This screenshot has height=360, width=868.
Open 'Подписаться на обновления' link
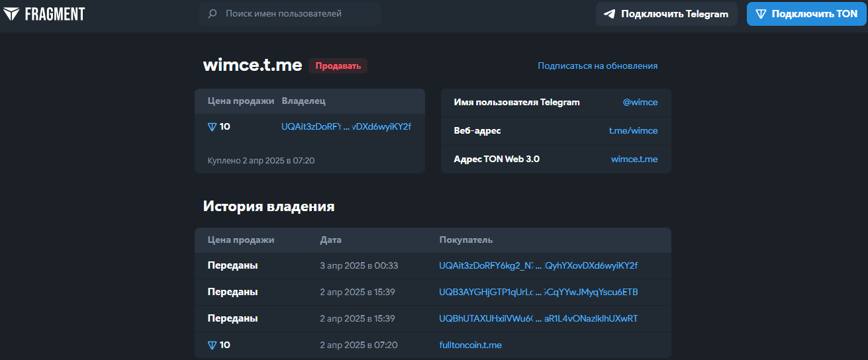598,66
